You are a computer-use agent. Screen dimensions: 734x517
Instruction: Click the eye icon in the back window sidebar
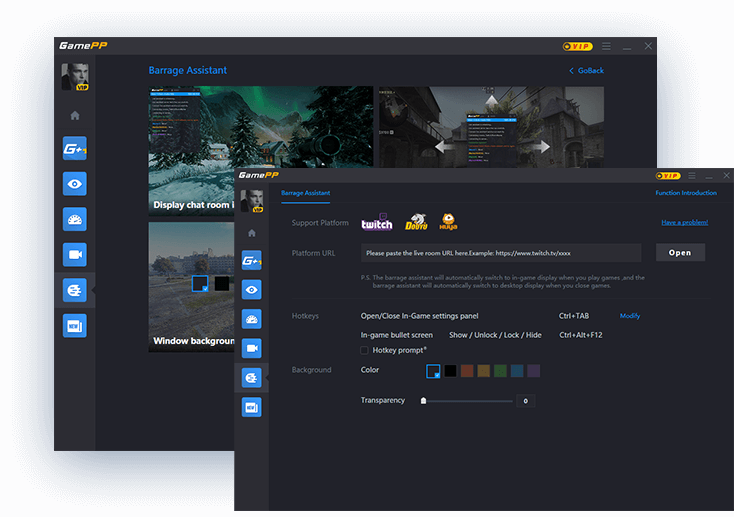(x=75, y=184)
